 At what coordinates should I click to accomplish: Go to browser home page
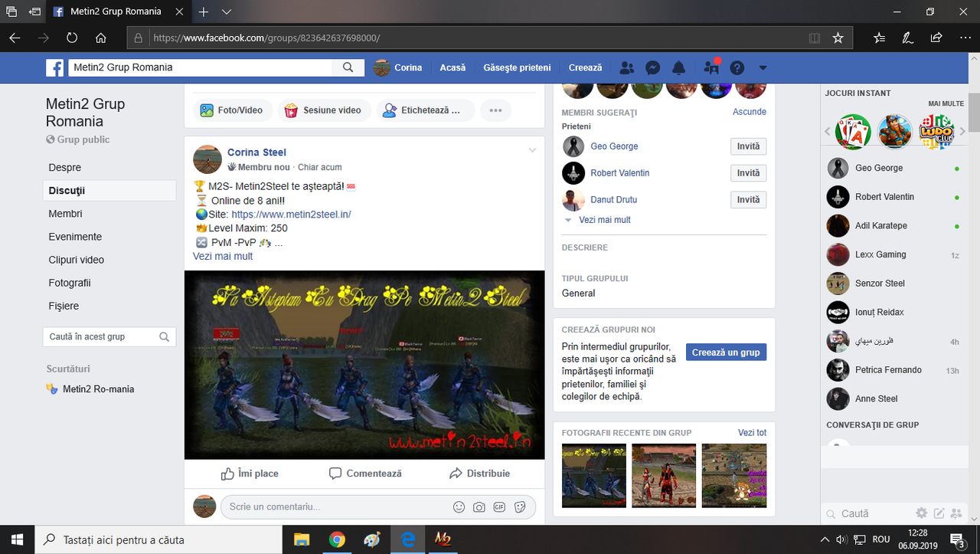(101, 38)
